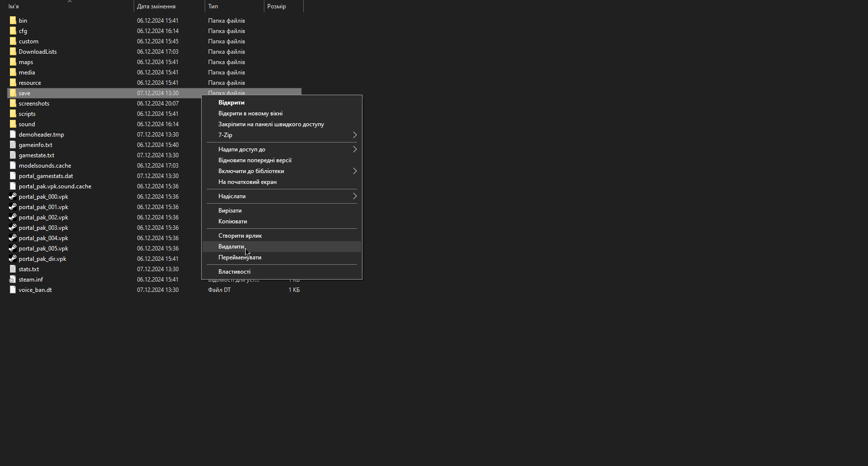This screenshot has height=466, width=868.
Task: Click the custom folder icon
Action: [13, 41]
